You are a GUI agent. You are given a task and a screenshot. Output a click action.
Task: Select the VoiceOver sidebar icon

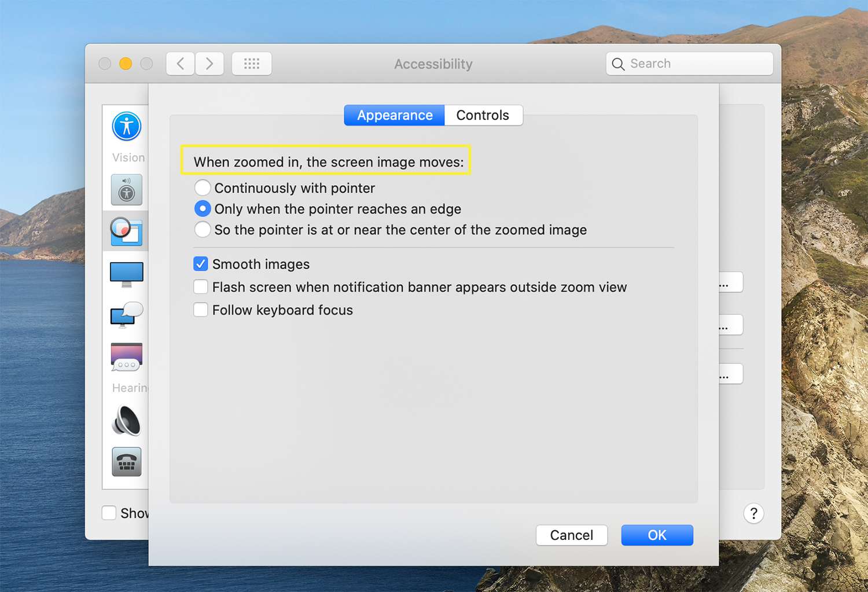point(126,190)
